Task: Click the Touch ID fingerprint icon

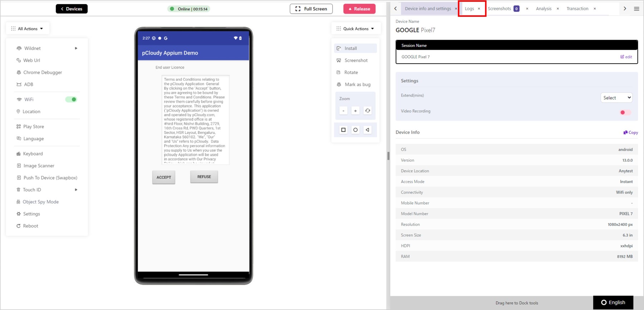Action: (18, 190)
